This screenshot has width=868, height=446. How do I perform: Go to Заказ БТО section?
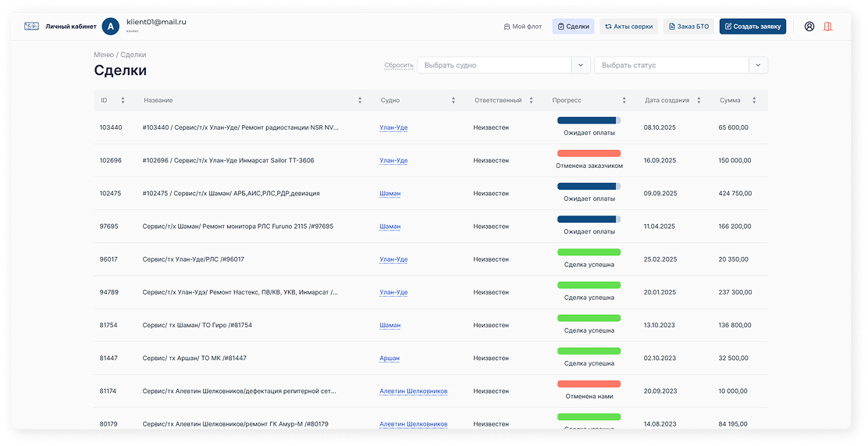pos(688,27)
